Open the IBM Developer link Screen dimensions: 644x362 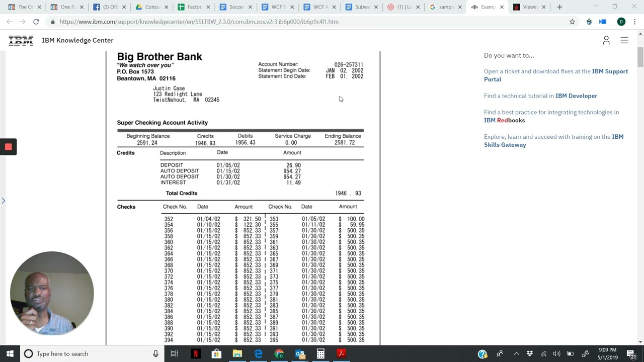point(576,96)
